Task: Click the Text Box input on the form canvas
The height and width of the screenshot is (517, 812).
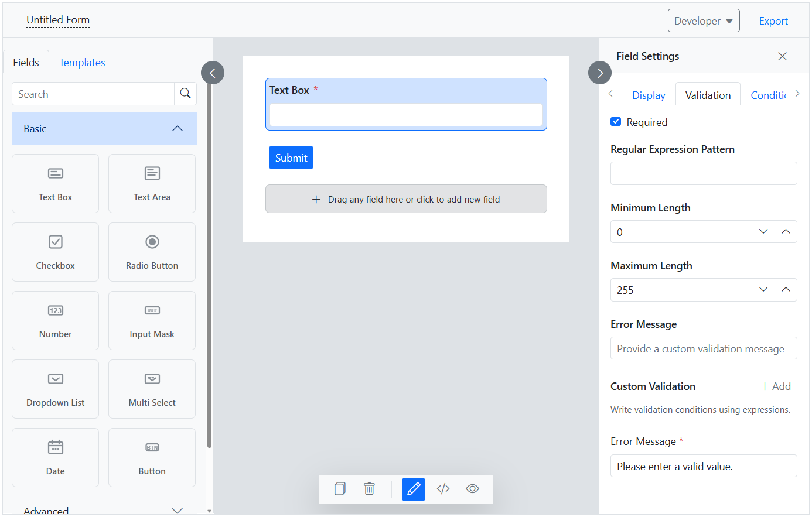Action: (406, 115)
